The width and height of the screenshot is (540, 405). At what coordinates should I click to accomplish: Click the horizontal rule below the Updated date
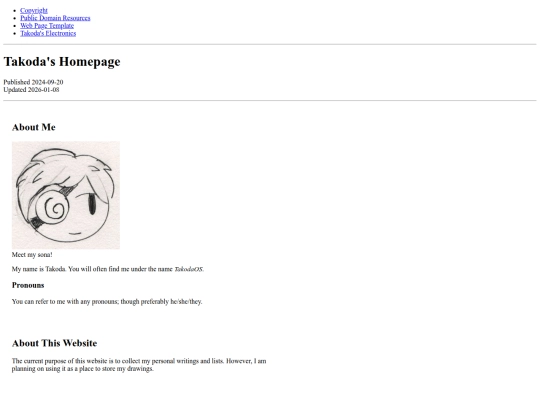(x=270, y=101)
